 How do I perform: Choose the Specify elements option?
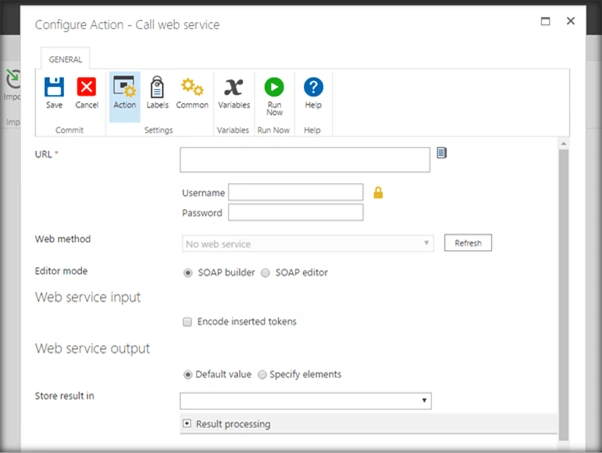pyautogui.click(x=262, y=375)
